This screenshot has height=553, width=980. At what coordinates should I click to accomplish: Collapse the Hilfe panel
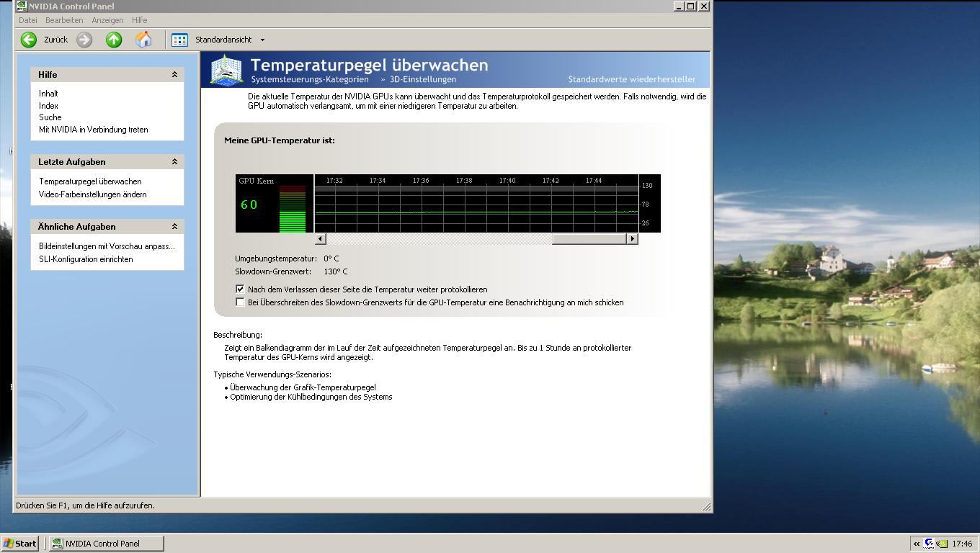174,74
